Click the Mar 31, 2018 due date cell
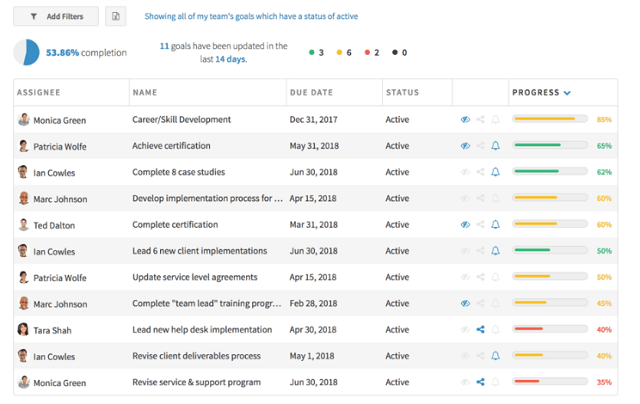 tap(313, 224)
